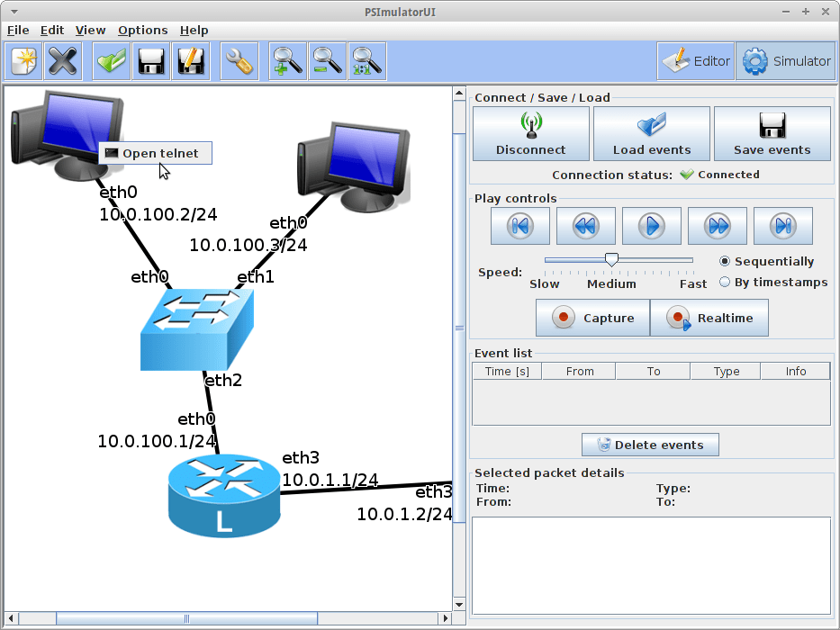Adjust the playback Speed slider
This screenshot has height=630, width=840.
point(611,258)
